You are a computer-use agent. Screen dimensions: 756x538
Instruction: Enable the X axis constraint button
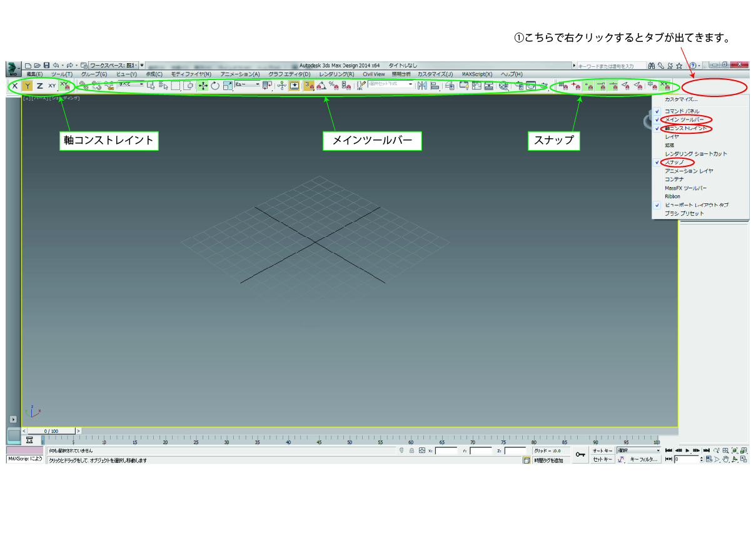tap(14, 86)
